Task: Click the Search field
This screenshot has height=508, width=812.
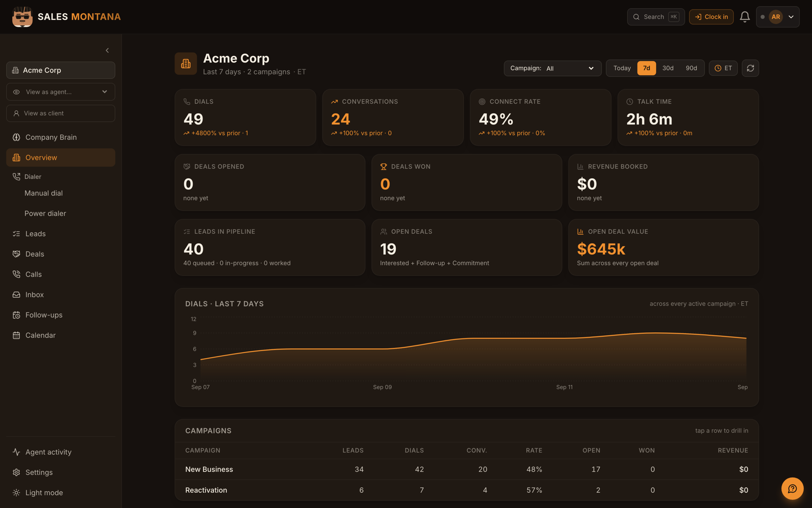Action: 656,17
